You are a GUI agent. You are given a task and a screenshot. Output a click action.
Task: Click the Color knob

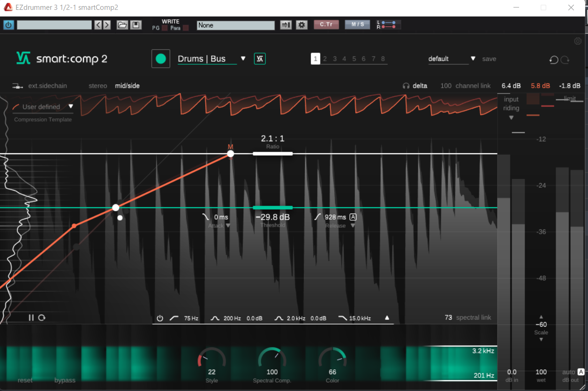tap(332, 359)
